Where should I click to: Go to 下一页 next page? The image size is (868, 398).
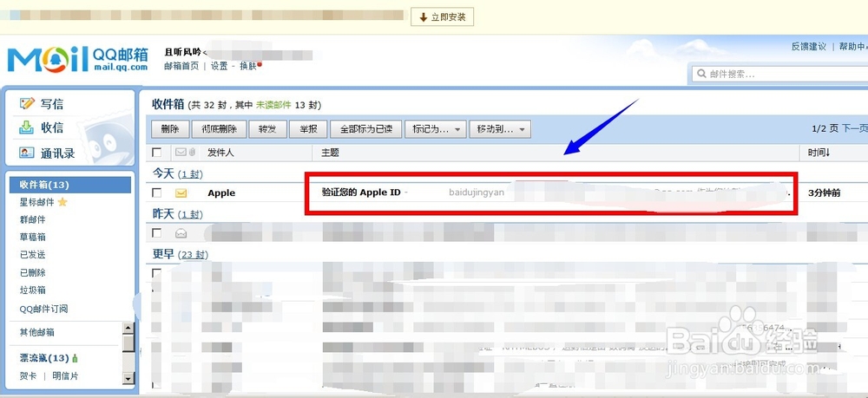pos(855,128)
